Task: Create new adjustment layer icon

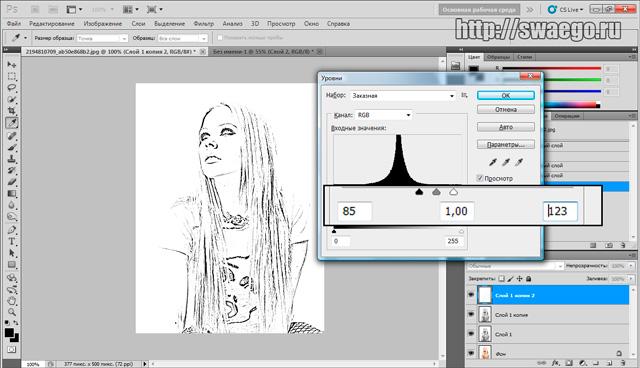Action: (582, 363)
